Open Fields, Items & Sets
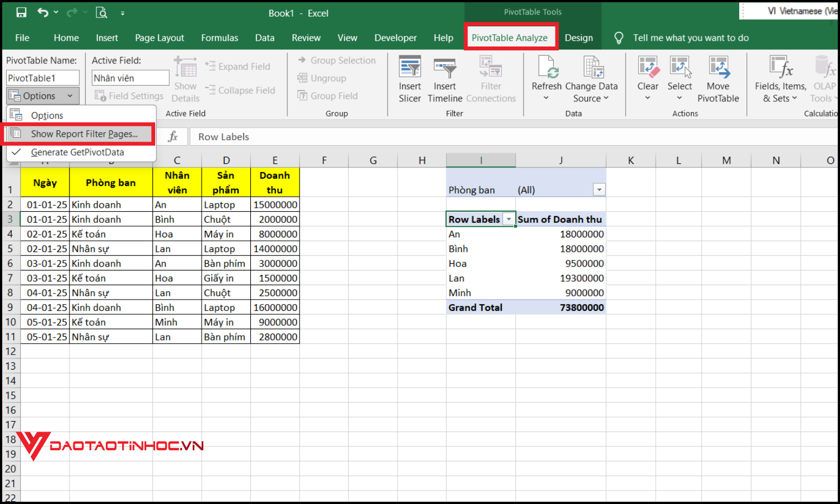This screenshot has width=840, height=504. (x=780, y=78)
